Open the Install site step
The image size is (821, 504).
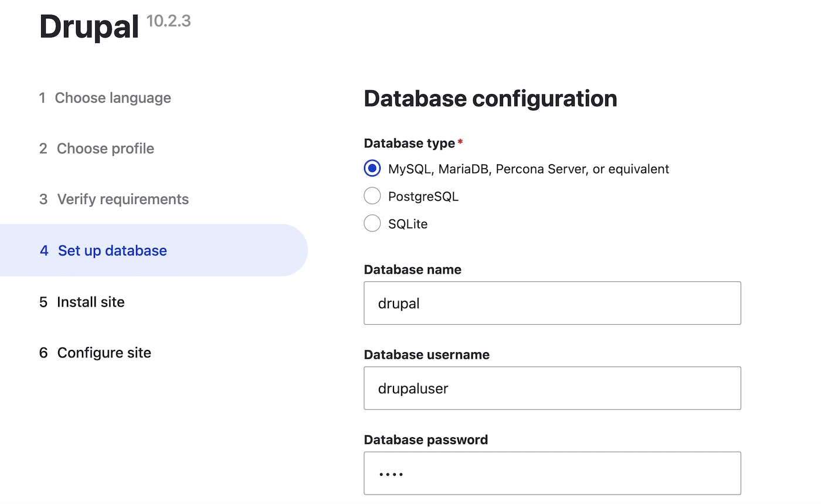(x=90, y=302)
